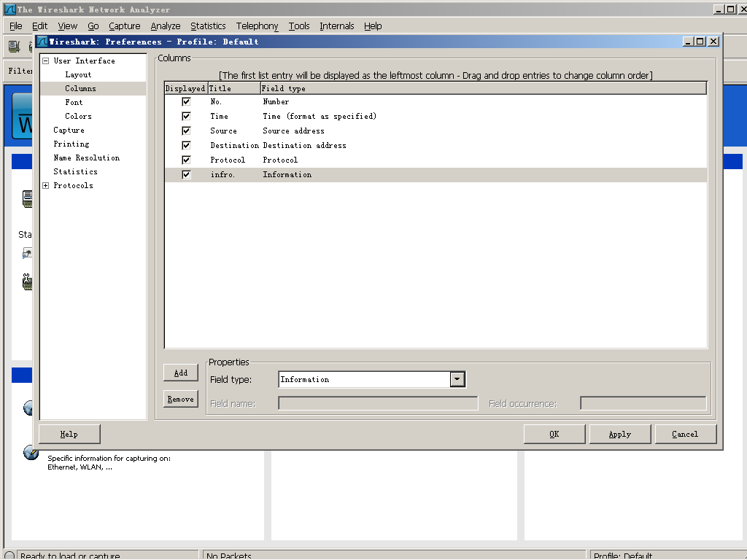747x560 pixels.
Task: Open the Analyze menu
Action: click(x=166, y=26)
